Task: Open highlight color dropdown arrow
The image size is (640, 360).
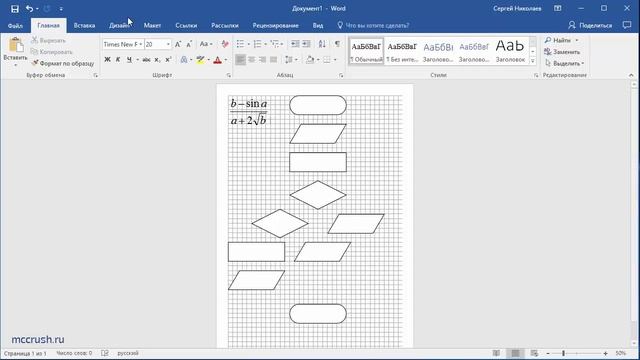Action: pos(209,60)
